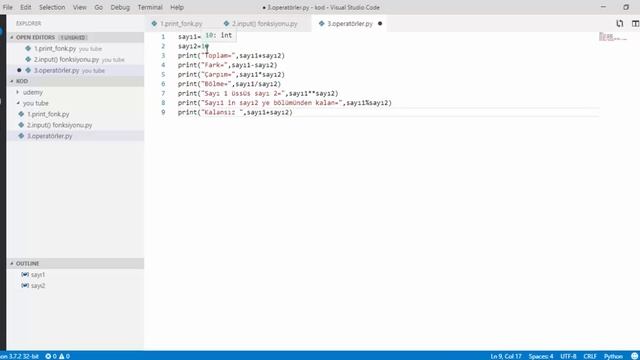This screenshot has width=640, height=360.
Task: Collapse the you tube folder
Action: point(35,103)
